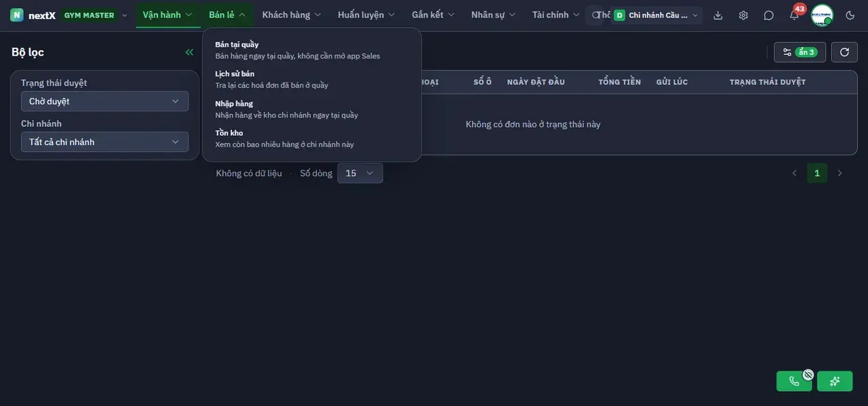
Task: Click the search icon in top bar
Action: 595,15
